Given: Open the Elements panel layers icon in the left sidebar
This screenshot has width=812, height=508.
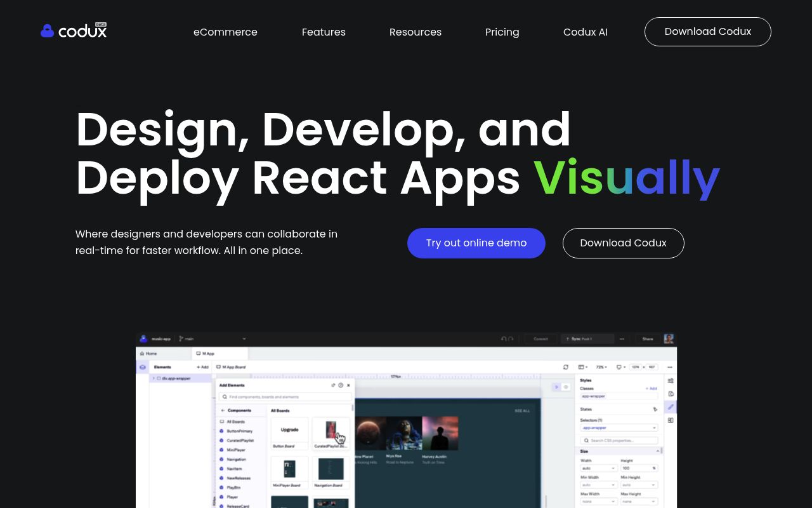Looking at the screenshot, I should click(x=143, y=367).
